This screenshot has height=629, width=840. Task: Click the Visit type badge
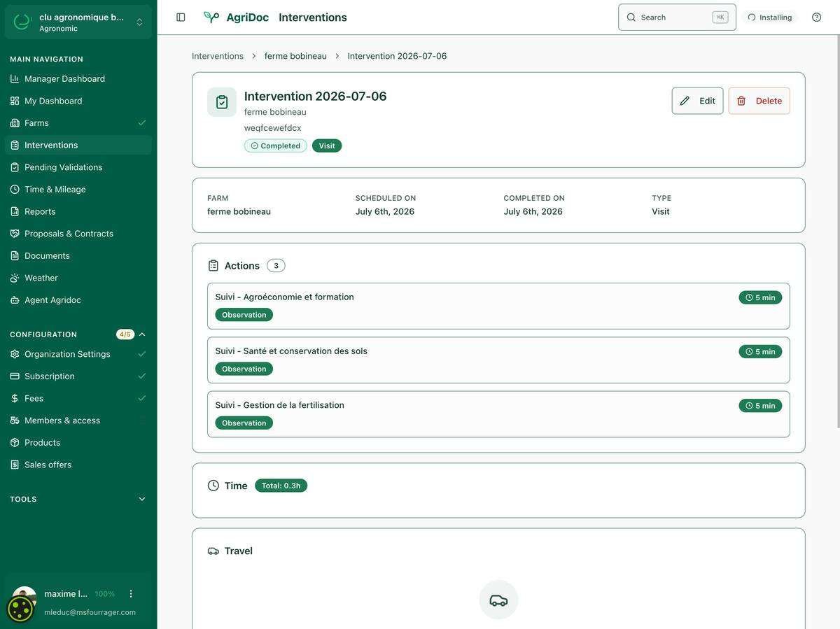(327, 146)
